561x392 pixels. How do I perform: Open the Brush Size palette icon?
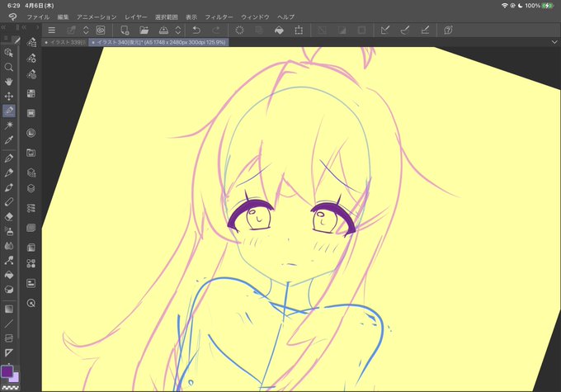click(x=31, y=74)
